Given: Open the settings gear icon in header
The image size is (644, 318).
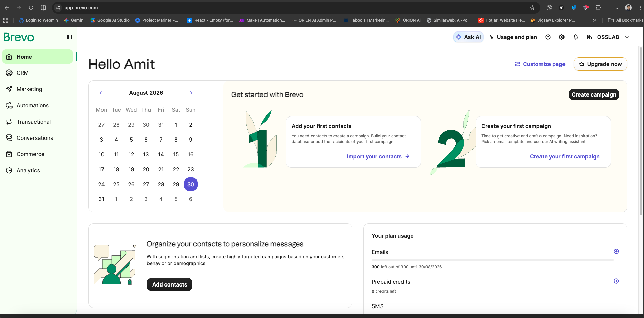Looking at the screenshot, I should pos(562,37).
